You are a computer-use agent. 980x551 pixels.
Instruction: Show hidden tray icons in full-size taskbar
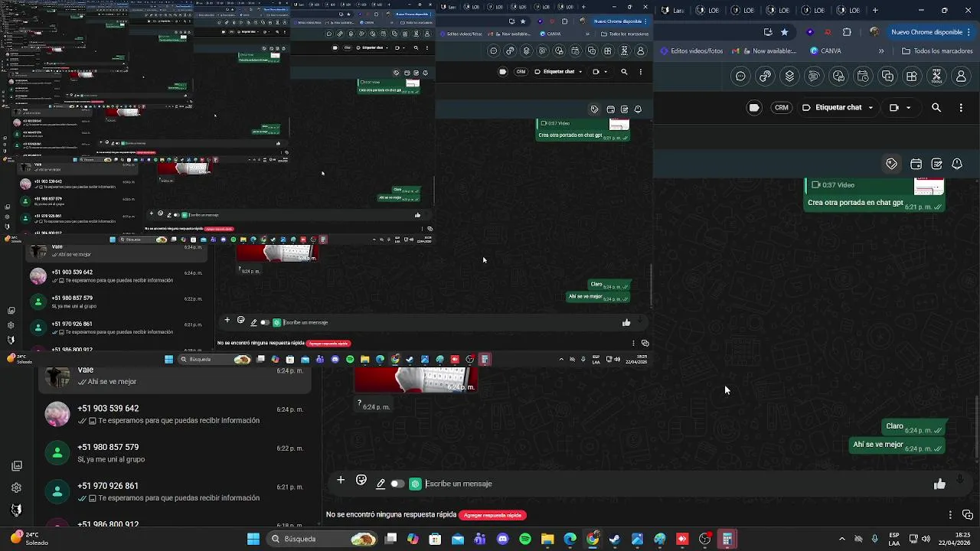841,539
